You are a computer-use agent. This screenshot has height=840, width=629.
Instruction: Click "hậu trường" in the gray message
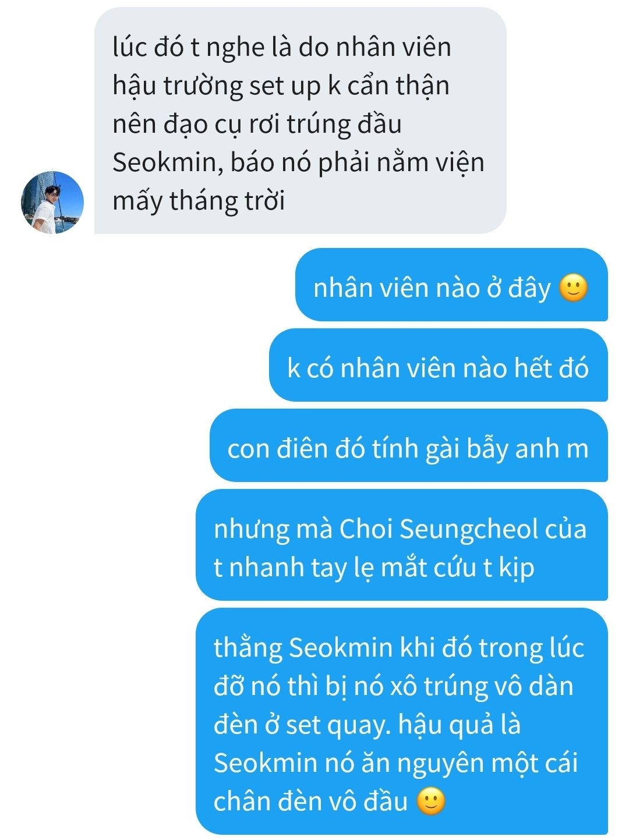178,86
